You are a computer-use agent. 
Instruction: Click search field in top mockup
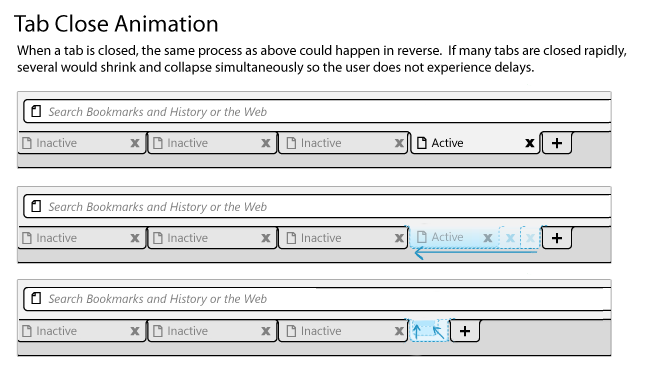pos(317,111)
